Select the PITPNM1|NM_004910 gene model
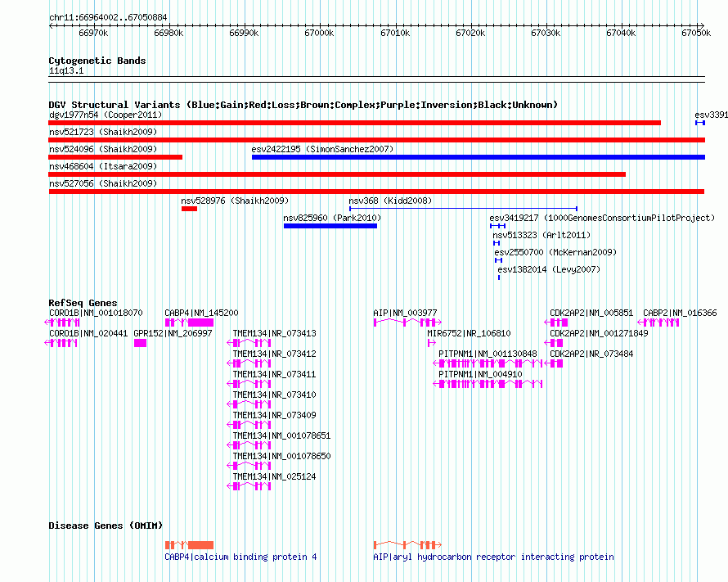Image resolution: width=728 pixels, height=582 pixels. pos(488,384)
